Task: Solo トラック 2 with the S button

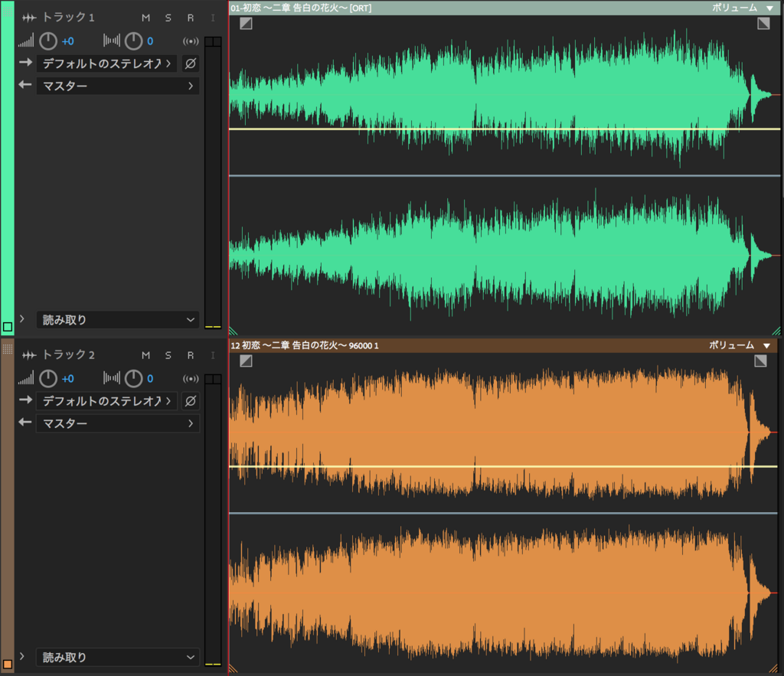Action: pyautogui.click(x=168, y=355)
